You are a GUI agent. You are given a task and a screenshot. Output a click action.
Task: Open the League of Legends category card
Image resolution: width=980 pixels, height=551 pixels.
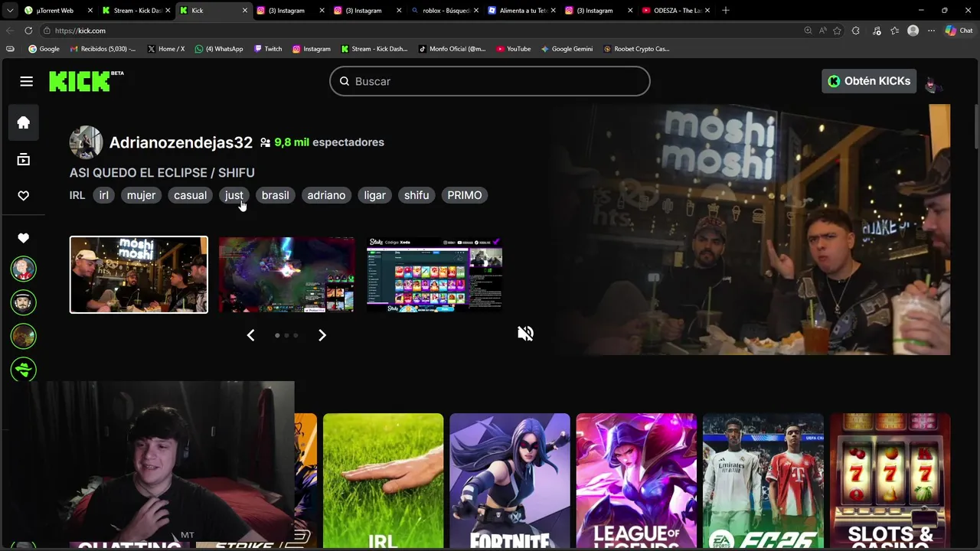636,481
